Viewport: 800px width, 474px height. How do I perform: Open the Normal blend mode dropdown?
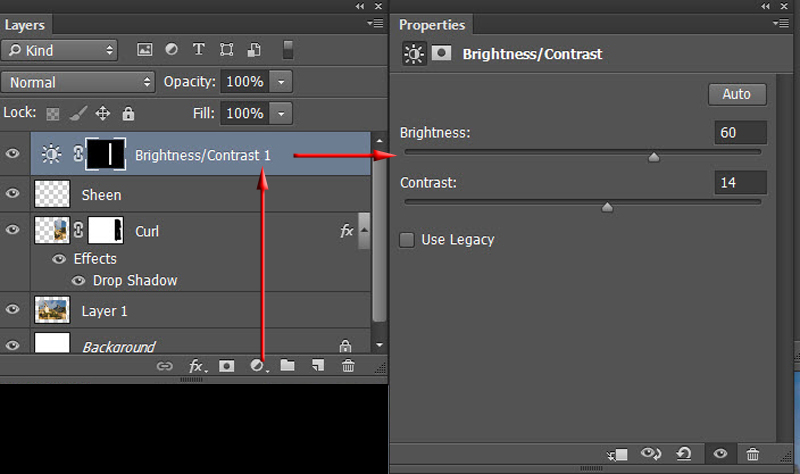pos(78,82)
